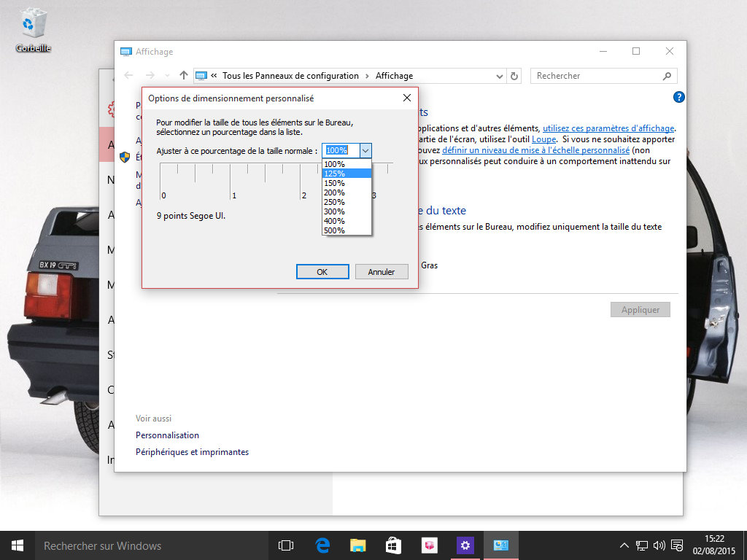
Task: Open Task View on the taskbar
Action: [286, 545]
